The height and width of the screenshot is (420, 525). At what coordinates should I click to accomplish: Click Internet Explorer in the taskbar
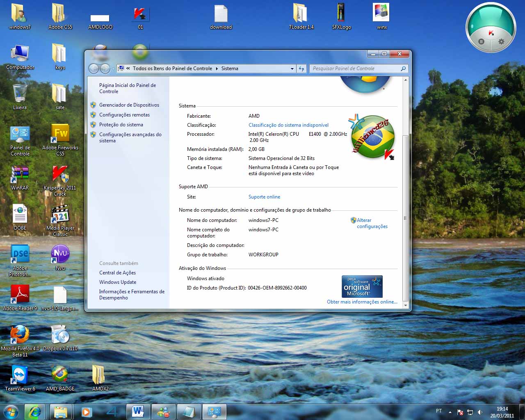click(x=34, y=411)
